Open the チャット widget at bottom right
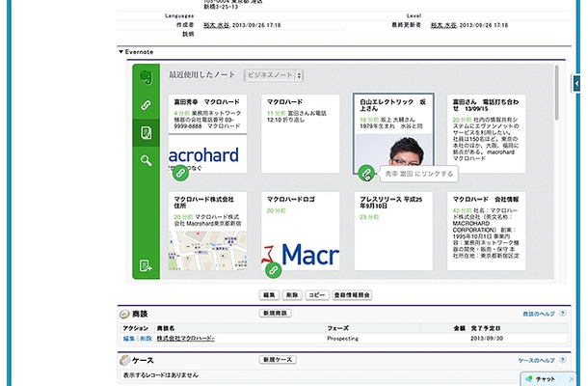The width and height of the screenshot is (588, 386). tap(548, 379)
